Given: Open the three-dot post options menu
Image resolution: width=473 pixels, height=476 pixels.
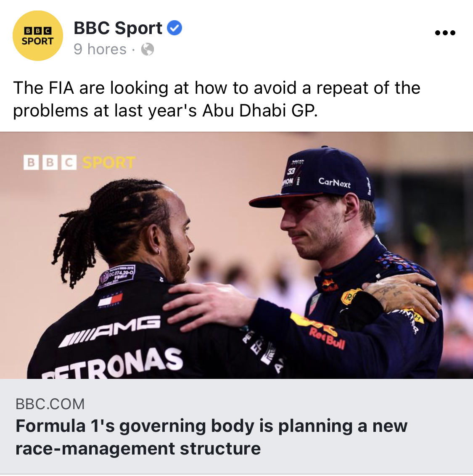Looking at the screenshot, I should (445, 33).
